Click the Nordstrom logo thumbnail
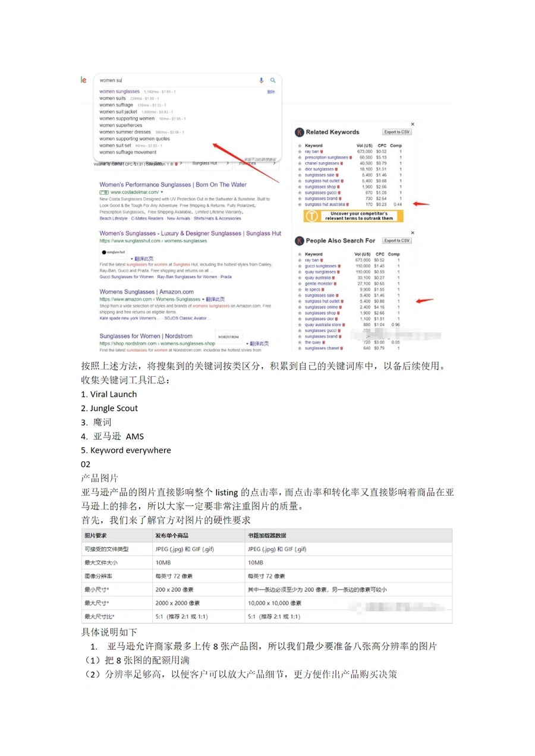535x756 pixels. (228, 336)
